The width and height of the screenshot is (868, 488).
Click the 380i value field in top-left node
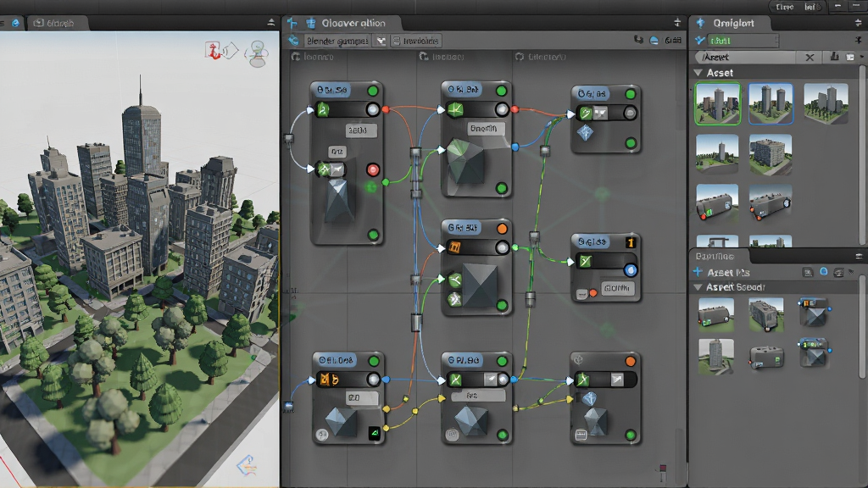click(x=360, y=130)
